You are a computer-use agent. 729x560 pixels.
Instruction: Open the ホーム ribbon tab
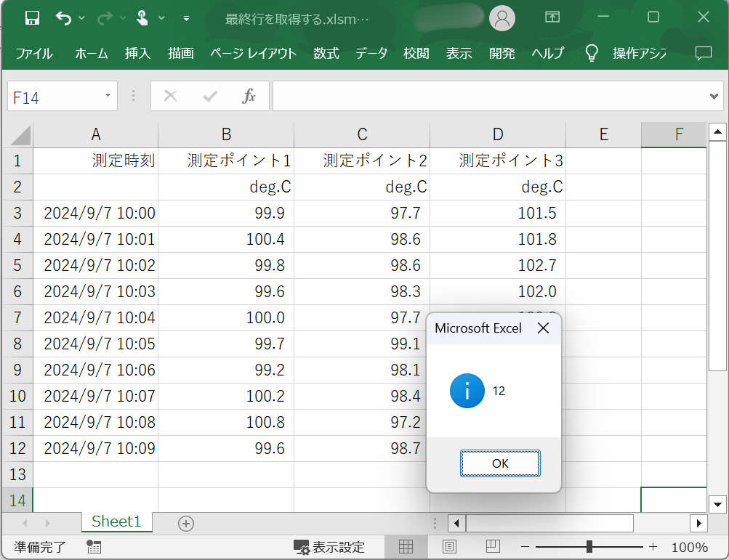(x=92, y=54)
